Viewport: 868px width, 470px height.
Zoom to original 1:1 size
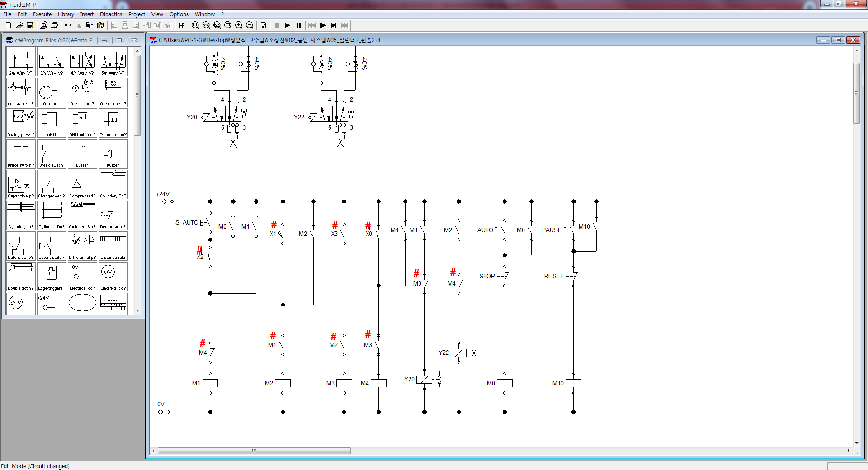195,25
